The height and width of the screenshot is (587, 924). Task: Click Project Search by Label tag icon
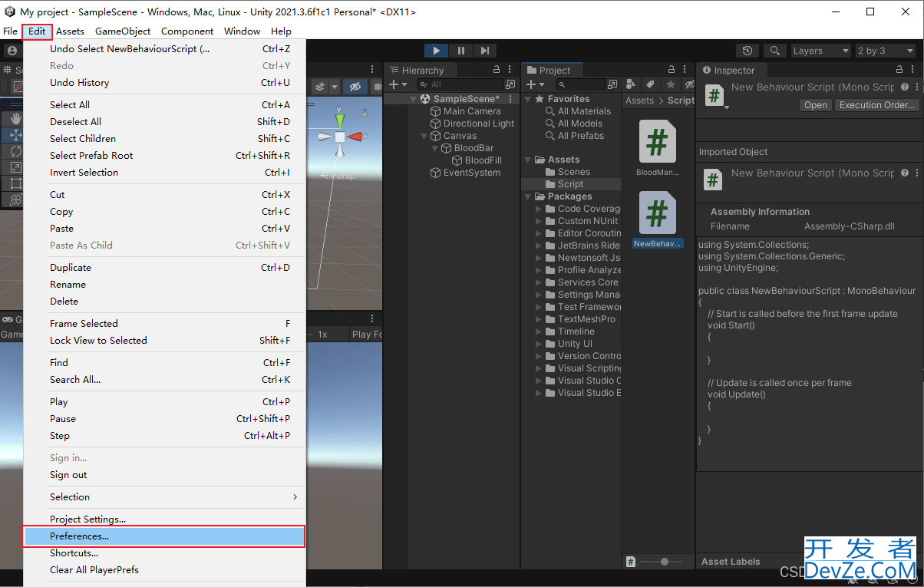(x=651, y=84)
